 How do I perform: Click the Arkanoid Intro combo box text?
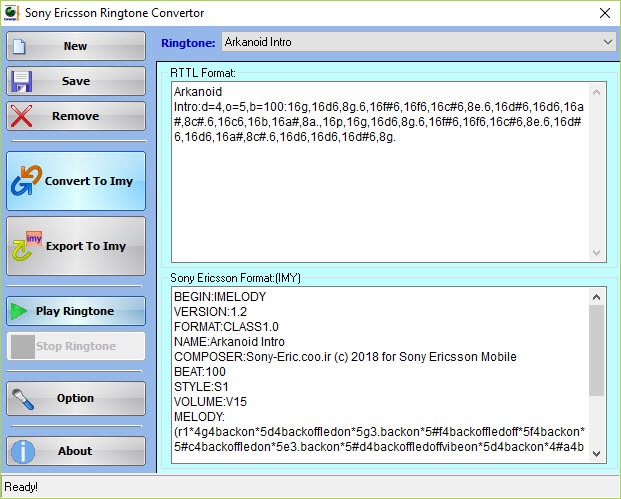pos(258,42)
